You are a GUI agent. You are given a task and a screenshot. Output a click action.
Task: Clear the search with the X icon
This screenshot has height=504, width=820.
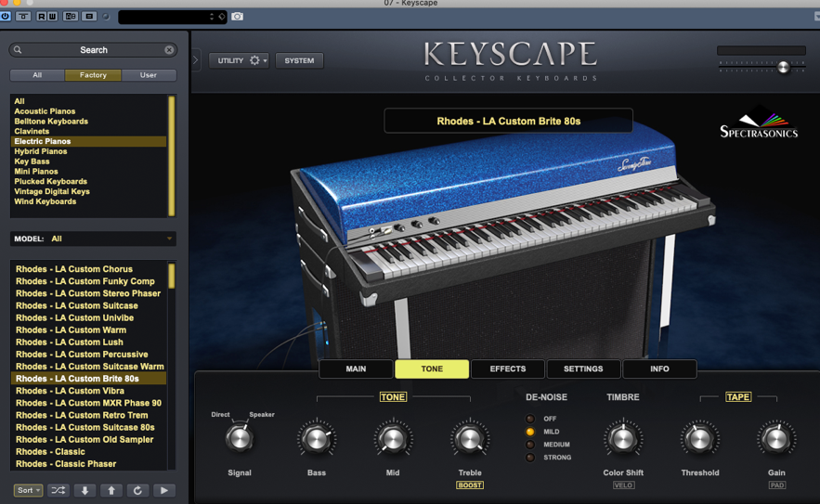[169, 50]
